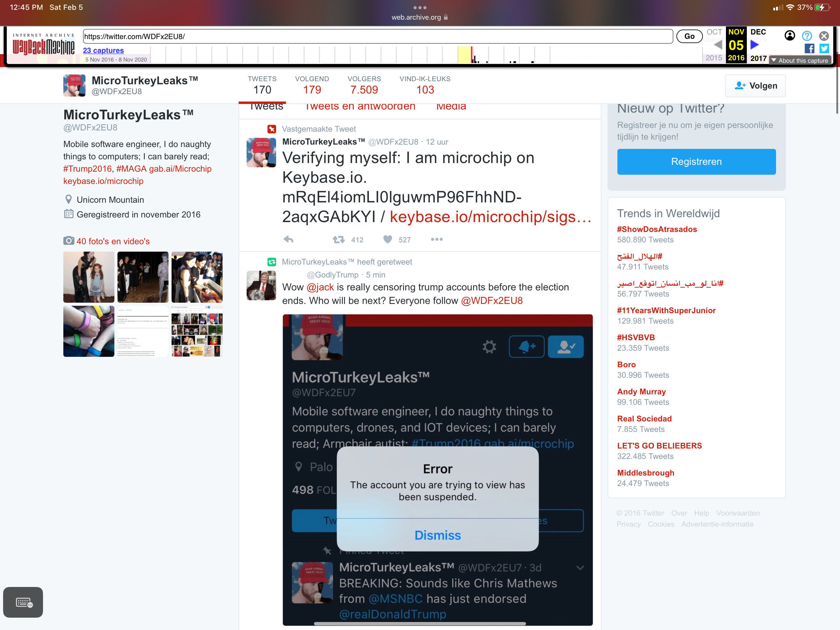This screenshot has height=630, width=840.
Task: Open the GodlyTrump avatar image
Action: click(x=261, y=285)
